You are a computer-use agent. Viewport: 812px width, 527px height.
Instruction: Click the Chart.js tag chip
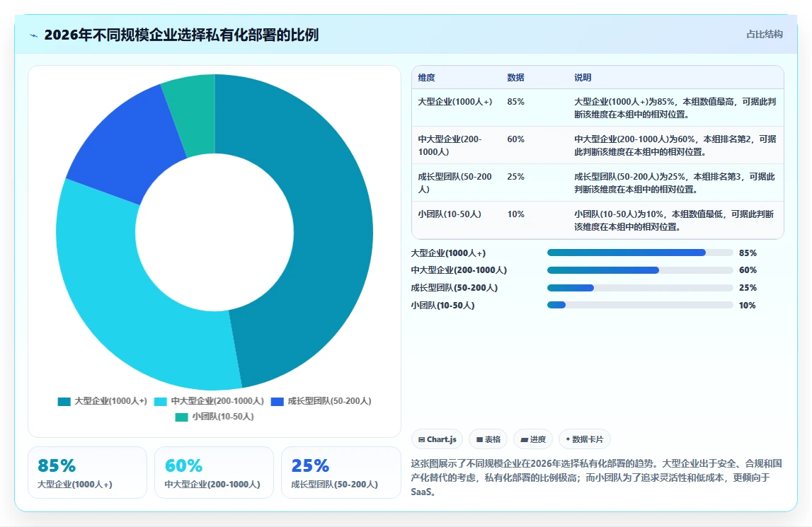(x=437, y=439)
